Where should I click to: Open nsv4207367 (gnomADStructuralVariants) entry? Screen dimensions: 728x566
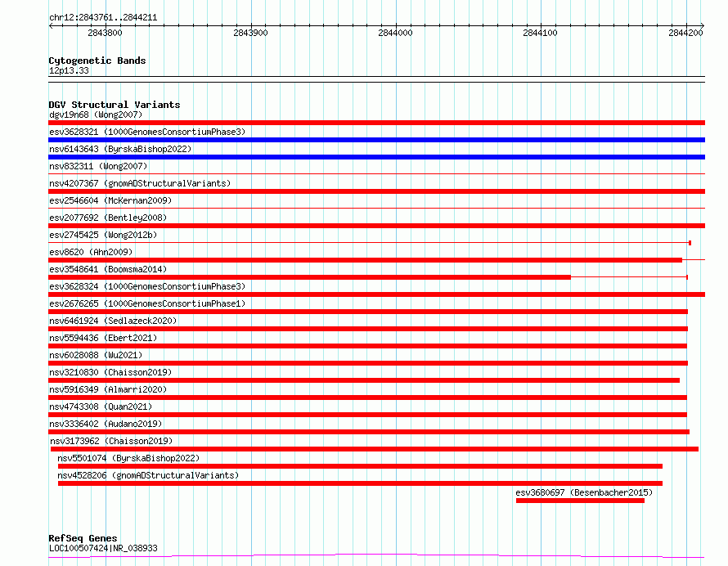(x=140, y=183)
